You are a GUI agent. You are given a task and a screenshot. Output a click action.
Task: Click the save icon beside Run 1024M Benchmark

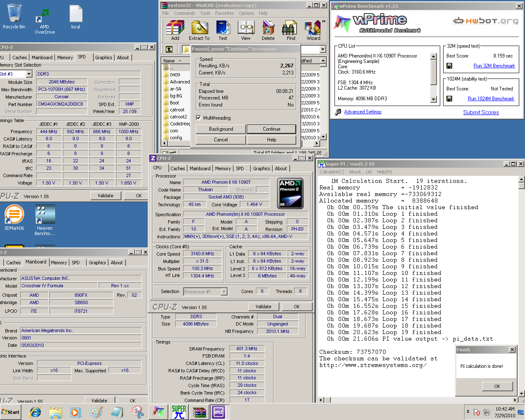pyautogui.click(x=449, y=99)
